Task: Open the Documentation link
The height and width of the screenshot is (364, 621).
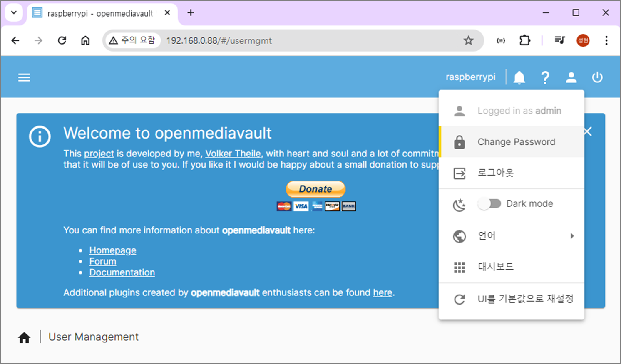Action: point(122,272)
